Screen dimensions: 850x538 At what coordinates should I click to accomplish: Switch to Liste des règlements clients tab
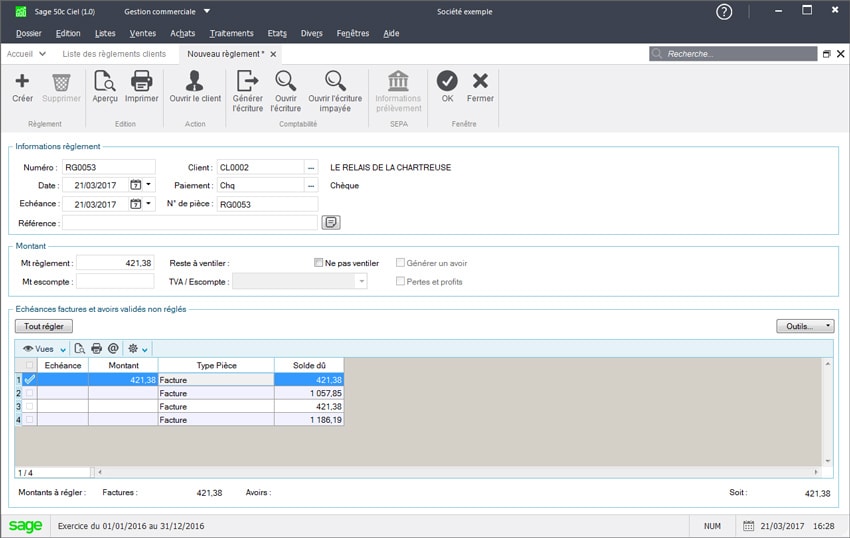(114, 54)
